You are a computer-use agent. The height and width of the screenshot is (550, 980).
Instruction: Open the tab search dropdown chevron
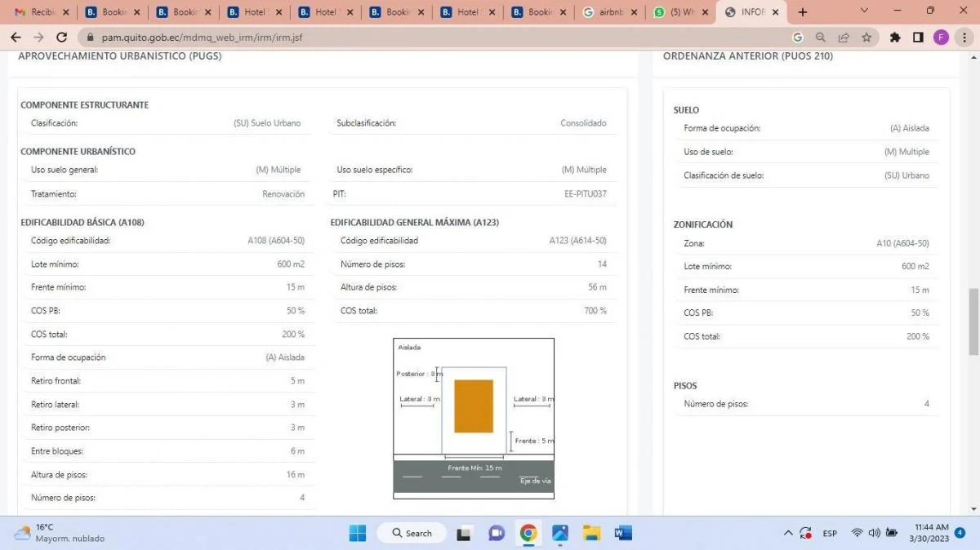coord(866,11)
